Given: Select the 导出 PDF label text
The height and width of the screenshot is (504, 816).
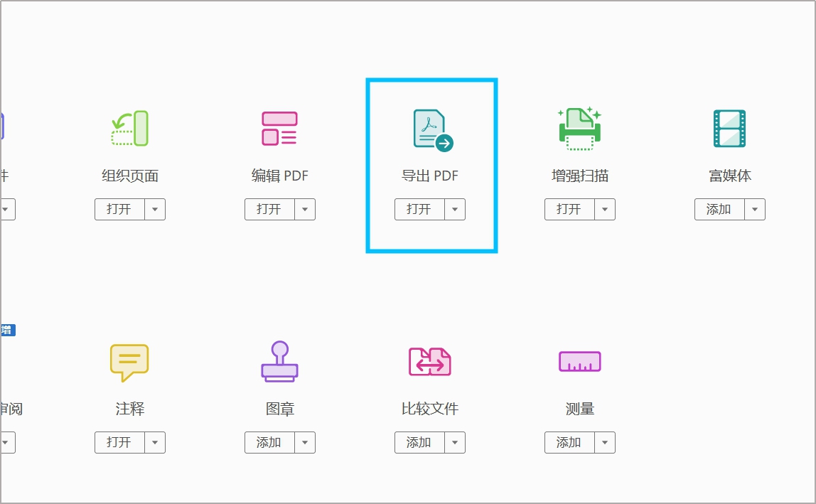Looking at the screenshot, I should click(x=430, y=176).
